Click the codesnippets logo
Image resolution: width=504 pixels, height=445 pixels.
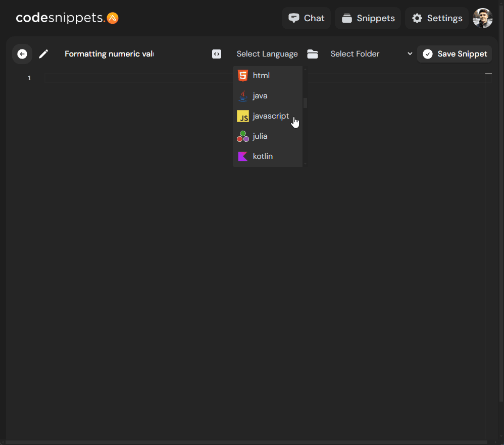[x=67, y=18]
